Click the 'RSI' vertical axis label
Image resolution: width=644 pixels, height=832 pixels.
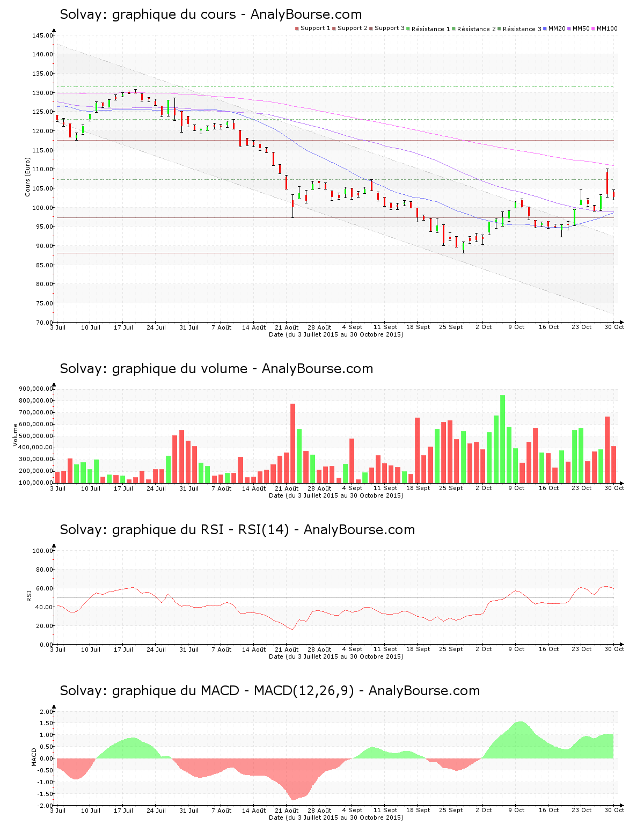[29, 596]
